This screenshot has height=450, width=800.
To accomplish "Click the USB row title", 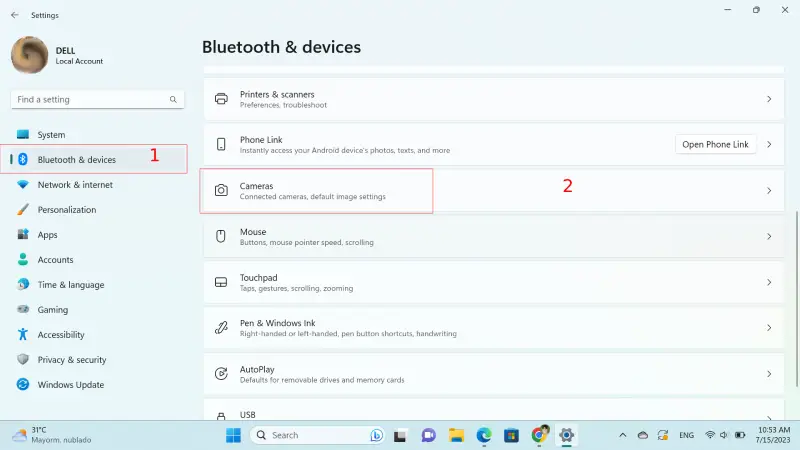I will [247, 415].
